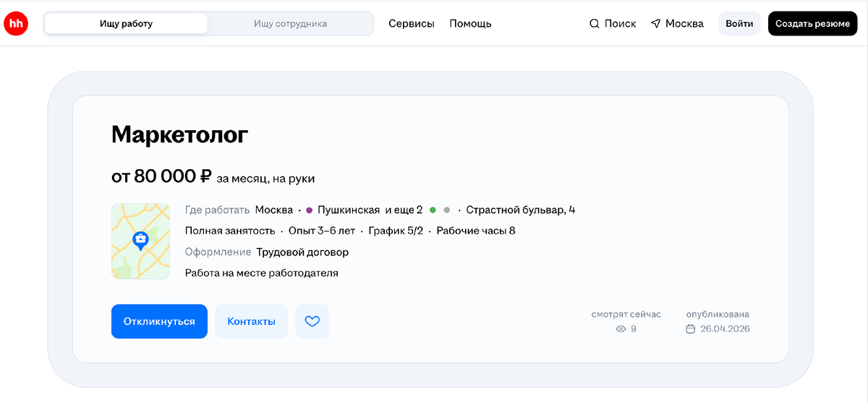868x403 pixels.
Task: Click the calendar icon next to 26.04.2026
Action: tap(690, 328)
